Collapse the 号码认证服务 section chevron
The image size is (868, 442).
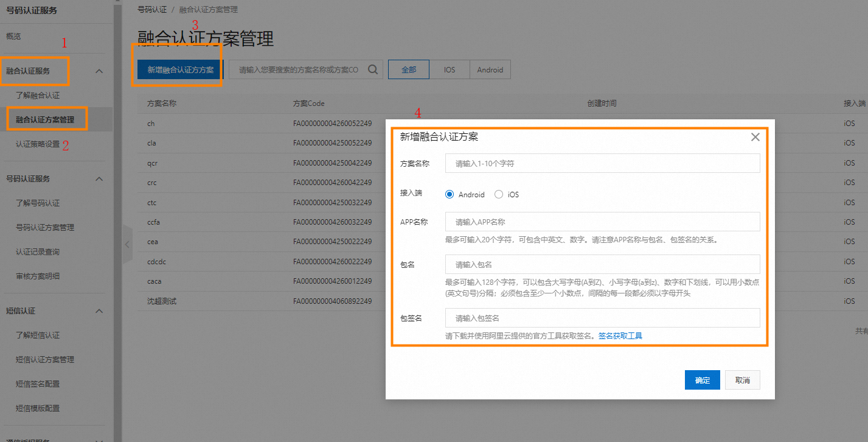[x=100, y=179]
